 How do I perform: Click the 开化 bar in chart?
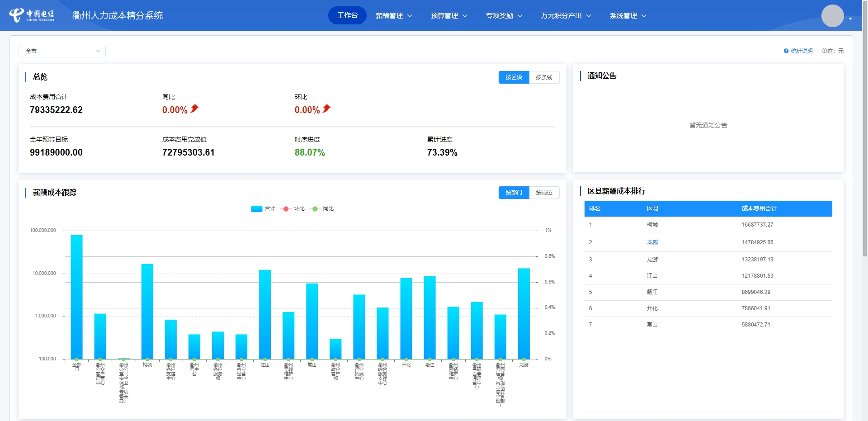coord(406,318)
